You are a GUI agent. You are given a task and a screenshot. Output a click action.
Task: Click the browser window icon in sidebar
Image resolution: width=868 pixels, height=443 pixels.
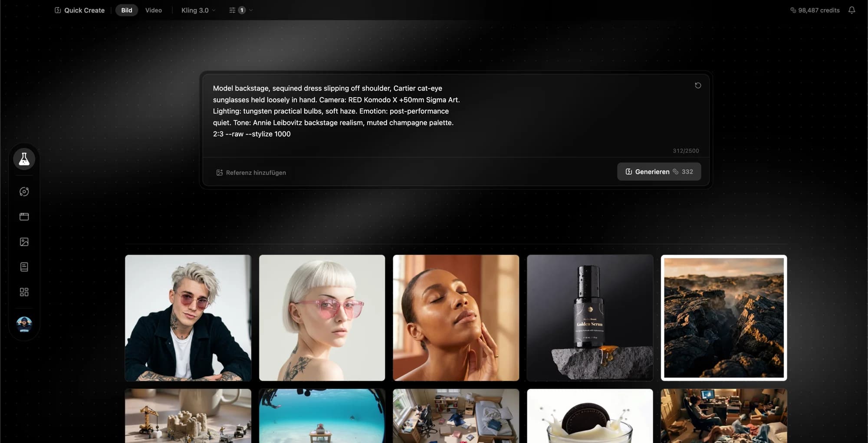point(24,217)
